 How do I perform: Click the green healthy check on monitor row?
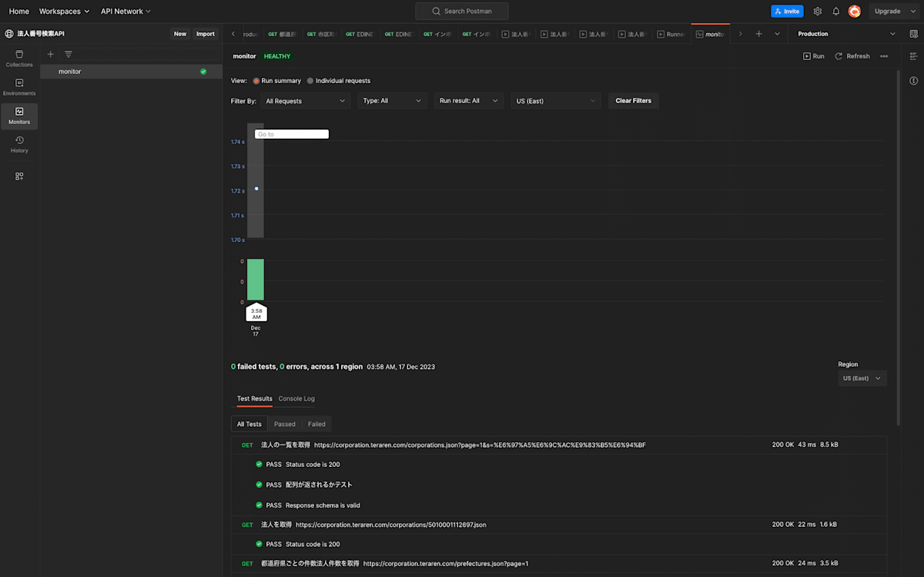203,72
